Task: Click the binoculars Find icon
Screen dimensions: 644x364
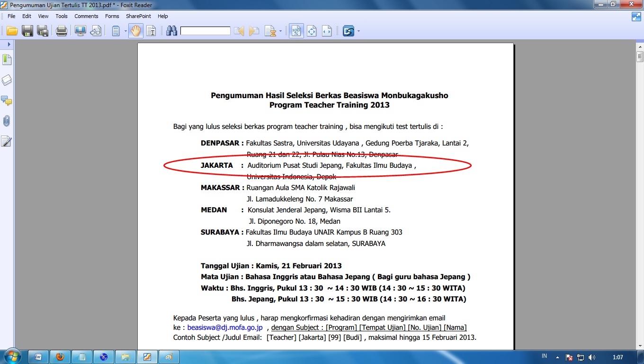Action: (x=171, y=31)
